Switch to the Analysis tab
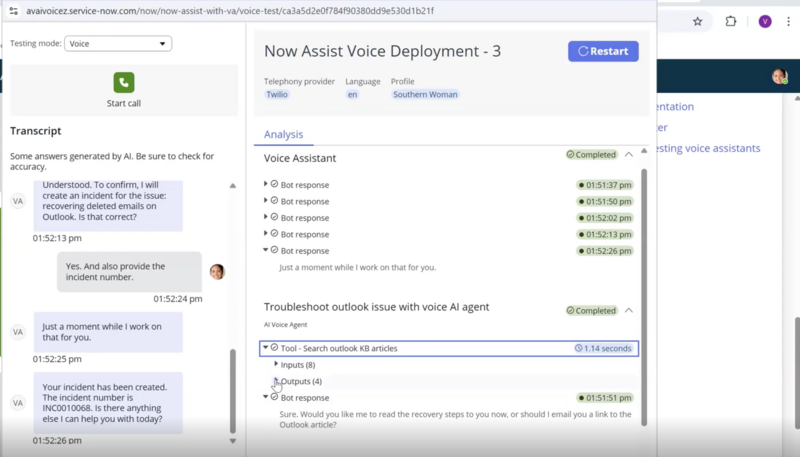The image size is (800, 457). (x=283, y=134)
